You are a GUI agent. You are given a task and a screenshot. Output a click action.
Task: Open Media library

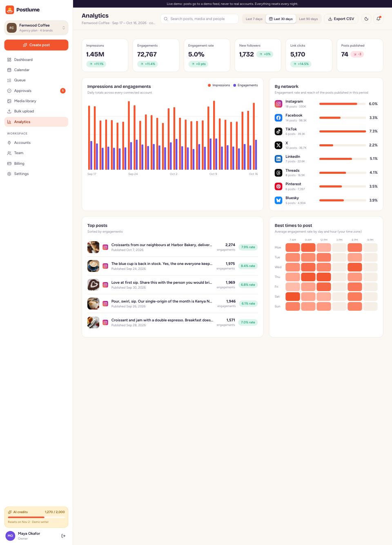pos(36,101)
